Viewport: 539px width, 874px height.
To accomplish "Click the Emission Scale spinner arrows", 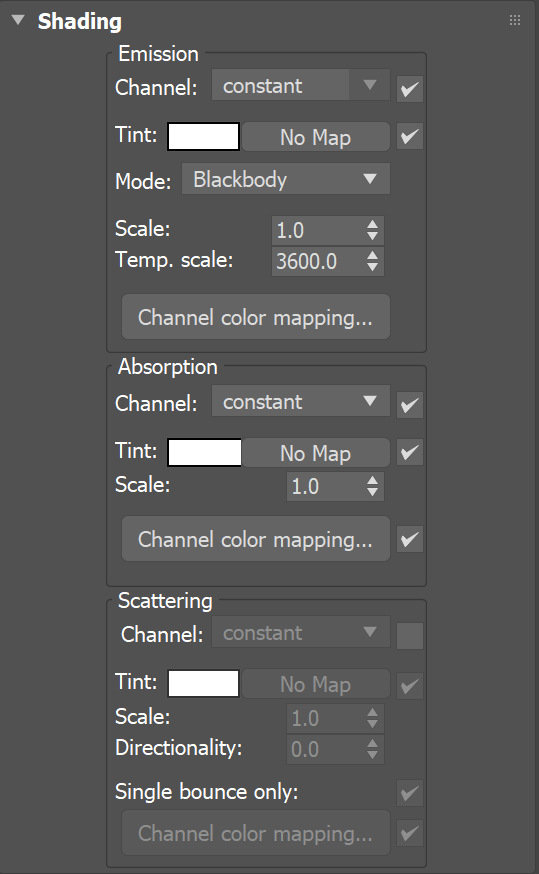I will point(372,230).
